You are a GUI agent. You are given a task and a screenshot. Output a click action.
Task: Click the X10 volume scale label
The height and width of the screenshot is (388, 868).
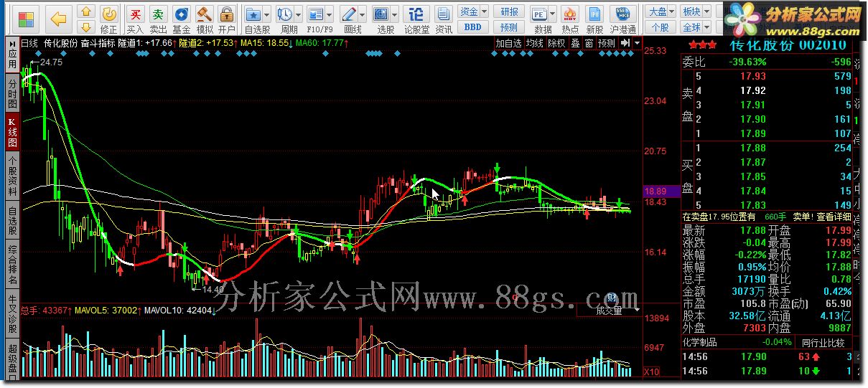point(651,372)
